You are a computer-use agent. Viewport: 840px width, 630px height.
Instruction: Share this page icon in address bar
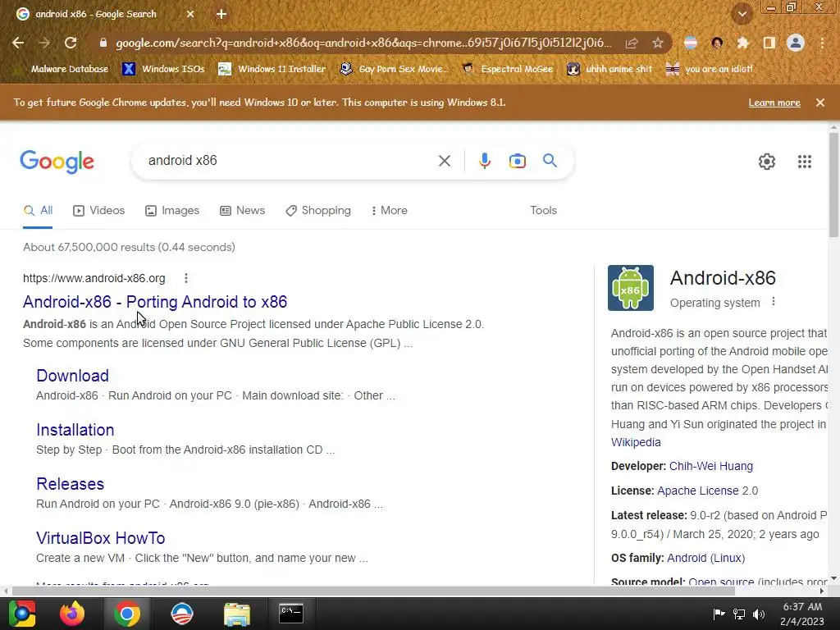point(632,43)
